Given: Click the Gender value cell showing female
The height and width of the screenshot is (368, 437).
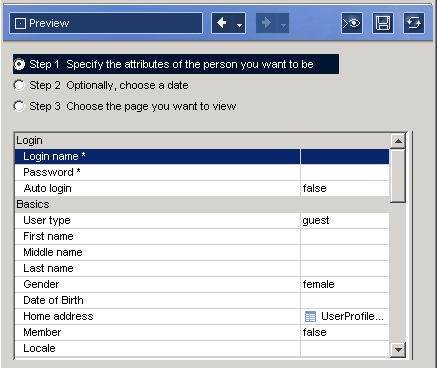Looking at the screenshot, I should click(345, 284).
